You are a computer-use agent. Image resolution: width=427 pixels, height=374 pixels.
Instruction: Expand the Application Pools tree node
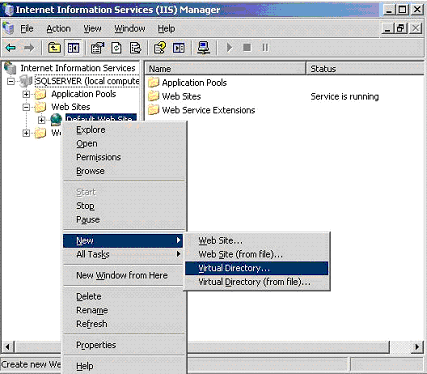pos(26,94)
